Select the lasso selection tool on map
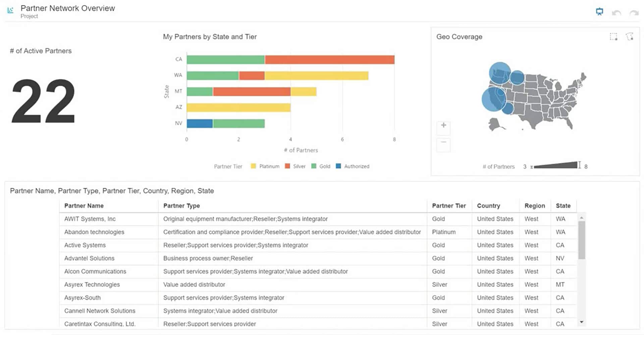The height and width of the screenshot is (362, 644). point(630,37)
